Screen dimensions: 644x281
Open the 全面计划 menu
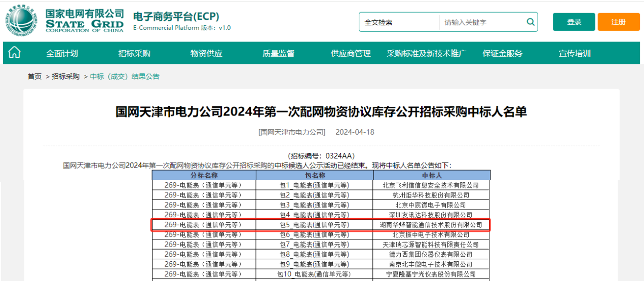click(x=62, y=53)
